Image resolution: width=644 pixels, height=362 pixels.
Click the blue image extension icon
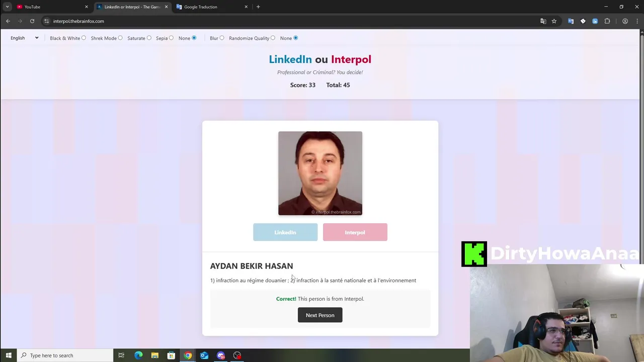click(595, 21)
